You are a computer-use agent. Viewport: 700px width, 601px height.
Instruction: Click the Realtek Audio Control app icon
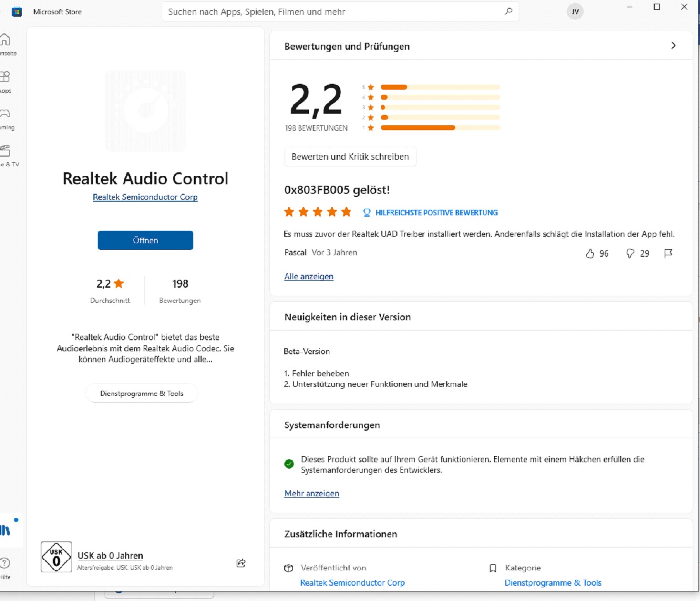(145, 111)
